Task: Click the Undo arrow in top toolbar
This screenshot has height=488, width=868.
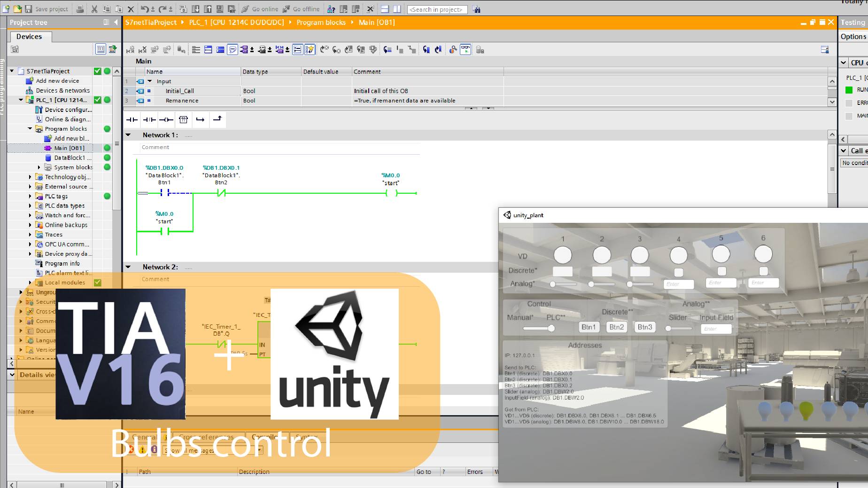Action: [145, 9]
